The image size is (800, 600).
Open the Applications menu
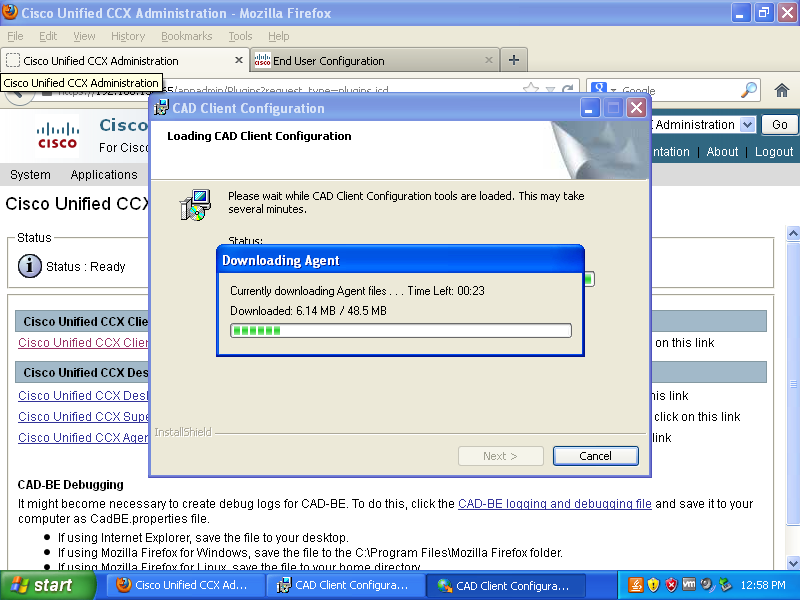104,174
